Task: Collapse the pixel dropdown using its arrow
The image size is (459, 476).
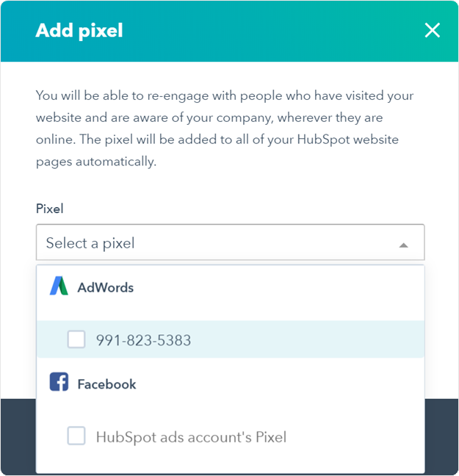Action: point(403,244)
